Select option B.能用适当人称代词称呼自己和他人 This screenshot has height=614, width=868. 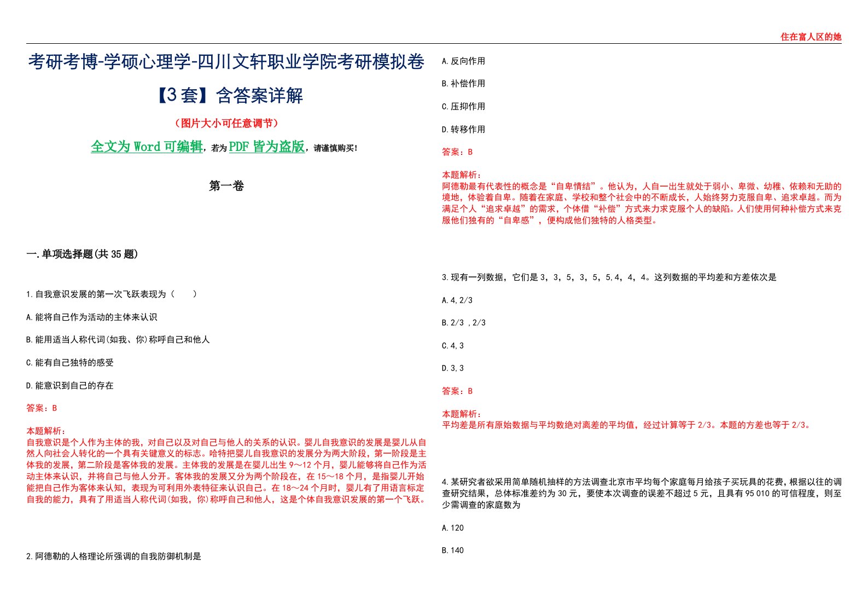coord(118,340)
